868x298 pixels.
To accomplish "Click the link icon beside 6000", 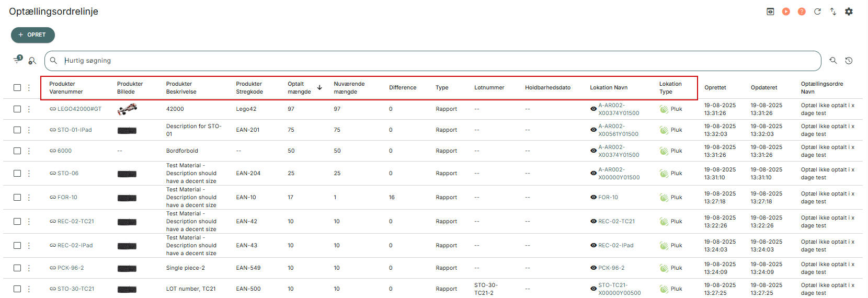I will (x=53, y=151).
